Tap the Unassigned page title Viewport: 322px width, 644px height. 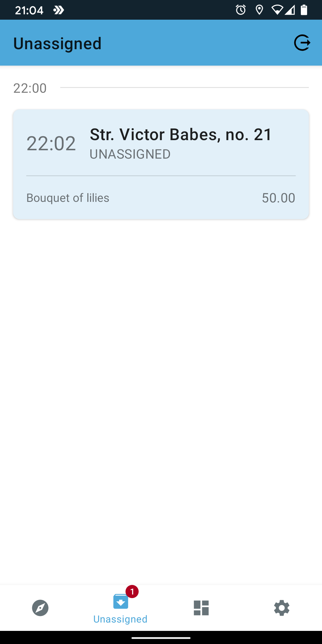[58, 44]
